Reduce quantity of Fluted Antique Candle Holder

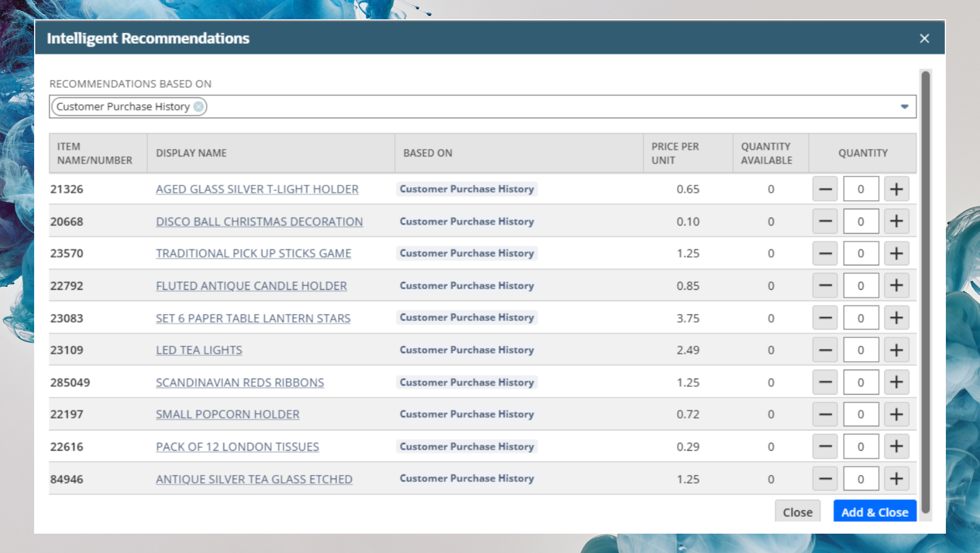pyautogui.click(x=825, y=286)
